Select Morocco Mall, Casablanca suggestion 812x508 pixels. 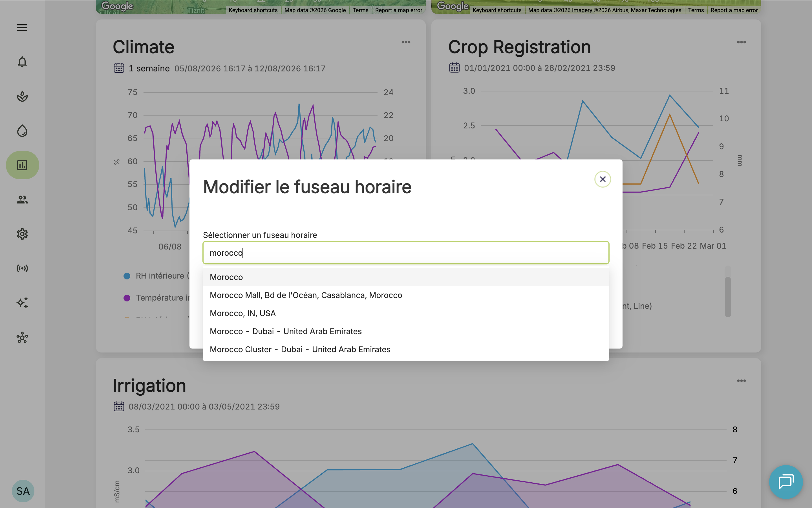coord(406,295)
